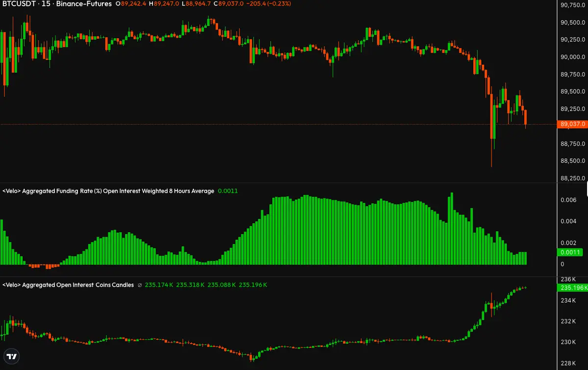Viewport: 588px width, 370px height.
Task: Select the Aggregated Open Interest Coins Candles title
Action: click(68, 285)
